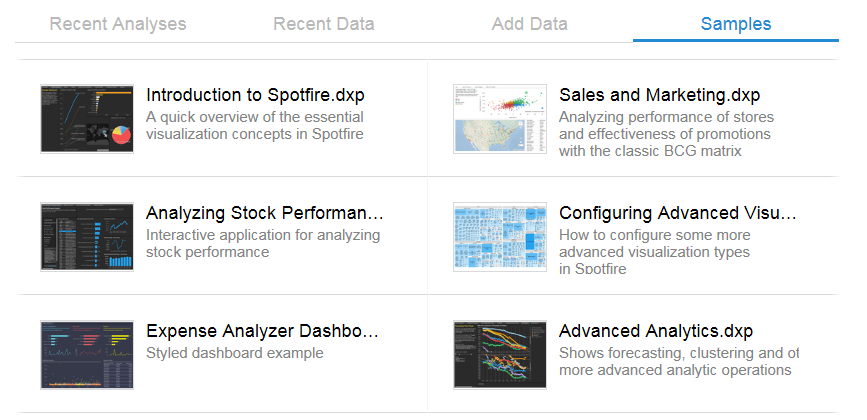Select the Add Data tab

tap(529, 24)
